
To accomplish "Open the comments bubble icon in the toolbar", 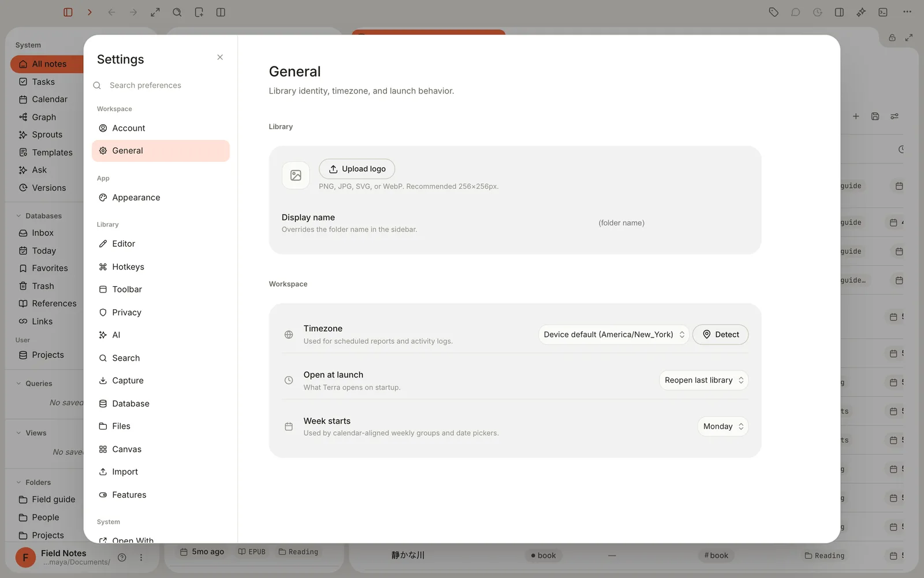I will 796,12.
